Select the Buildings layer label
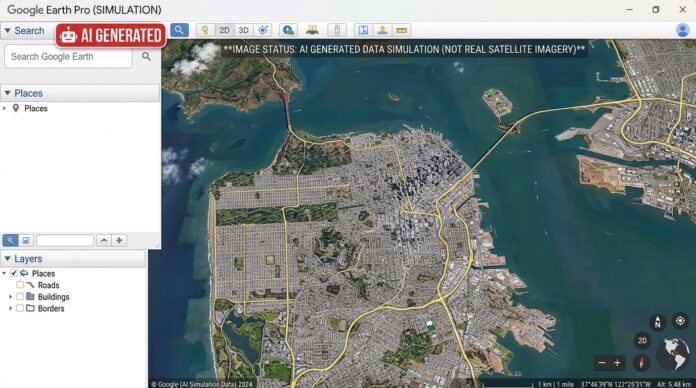696x388 pixels. pos(54,297)
